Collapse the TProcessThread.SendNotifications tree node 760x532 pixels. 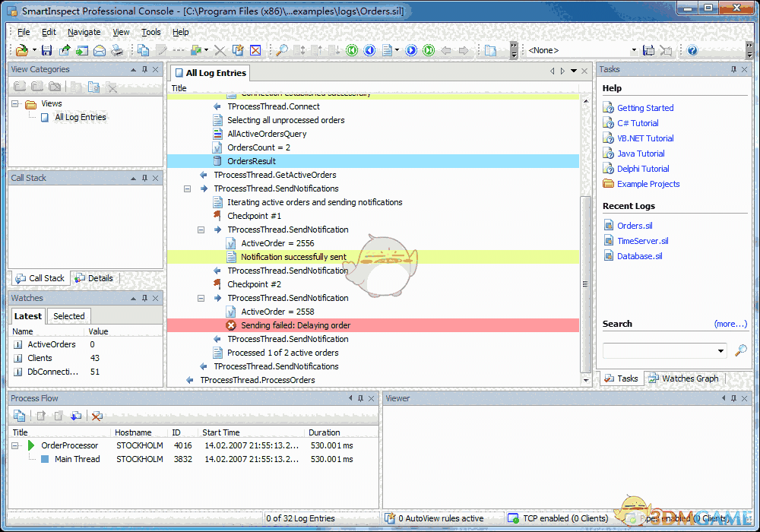coord(188,188)
